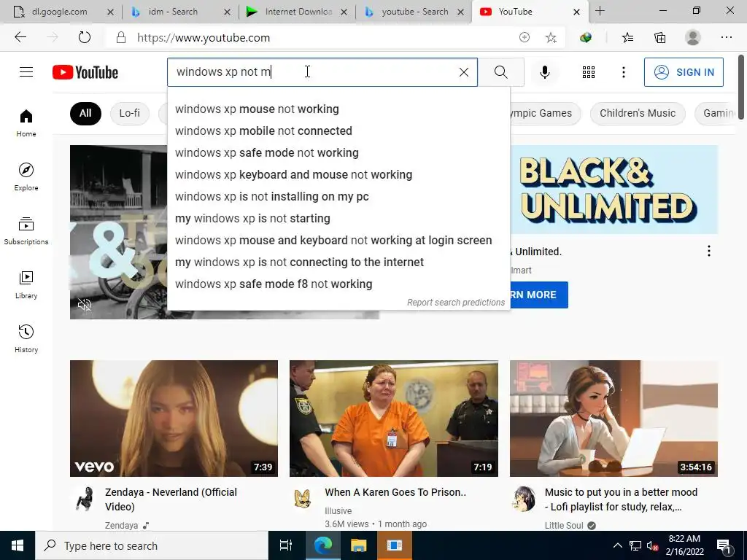Open the YouTube hamburger guide menu
This screenshot has height=560, width=747.
click(26, 72)
